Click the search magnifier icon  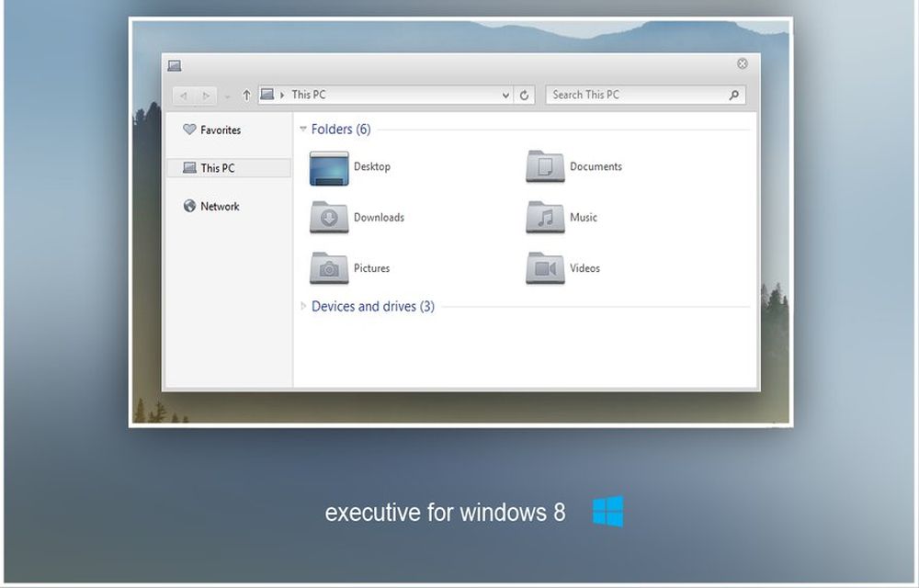[x=733, y=95]
